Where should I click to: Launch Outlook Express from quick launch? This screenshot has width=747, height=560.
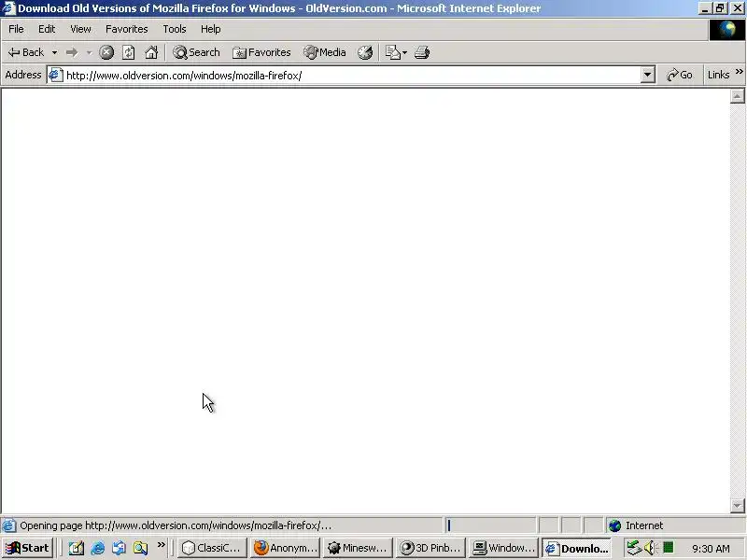click(120, 548)
